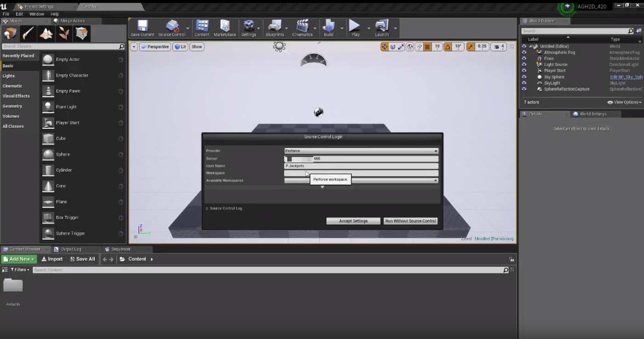Open viewport options dropdown arrow
The image size is (644, 339).
134,47
